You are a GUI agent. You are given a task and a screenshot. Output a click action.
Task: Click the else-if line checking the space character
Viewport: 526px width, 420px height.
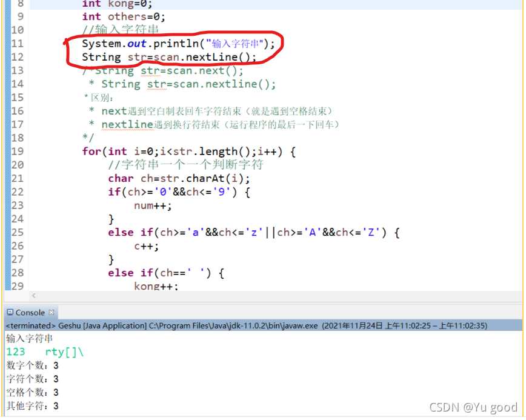[x=166, y=273]
